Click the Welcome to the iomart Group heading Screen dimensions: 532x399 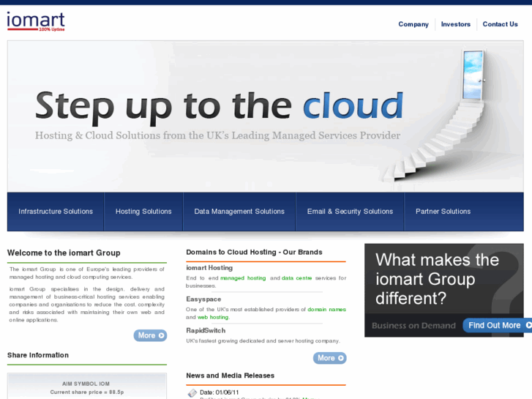64,253
